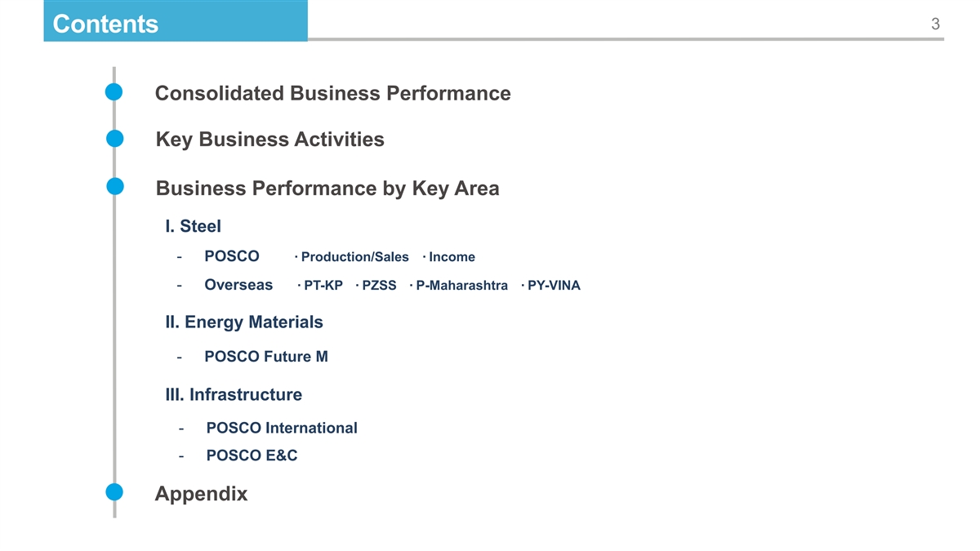The width and height of the screenshot is (980, 551).
Task: Open the PY-VINA item
Action: pyautogui.click(x=554, y=287)
